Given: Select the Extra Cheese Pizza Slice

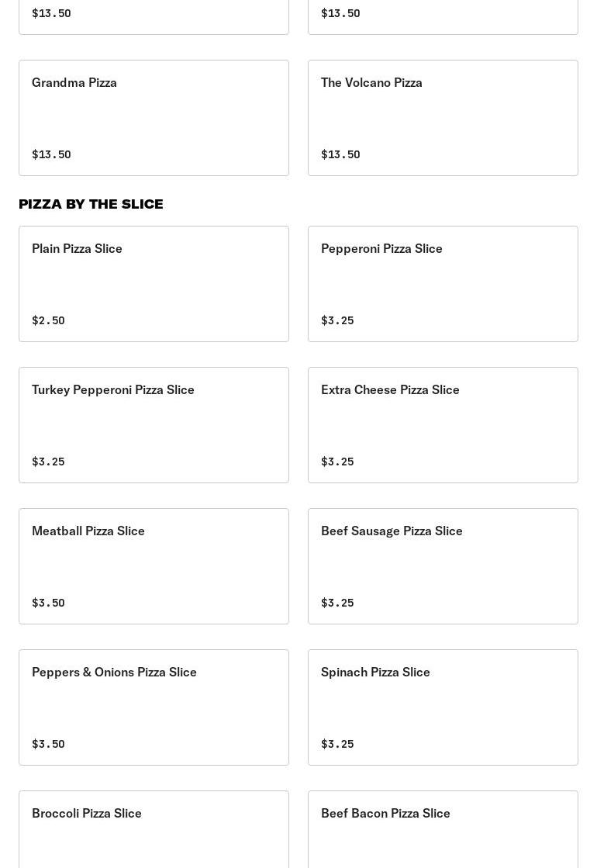Looking at the screenshot, I should coord(443,424).
